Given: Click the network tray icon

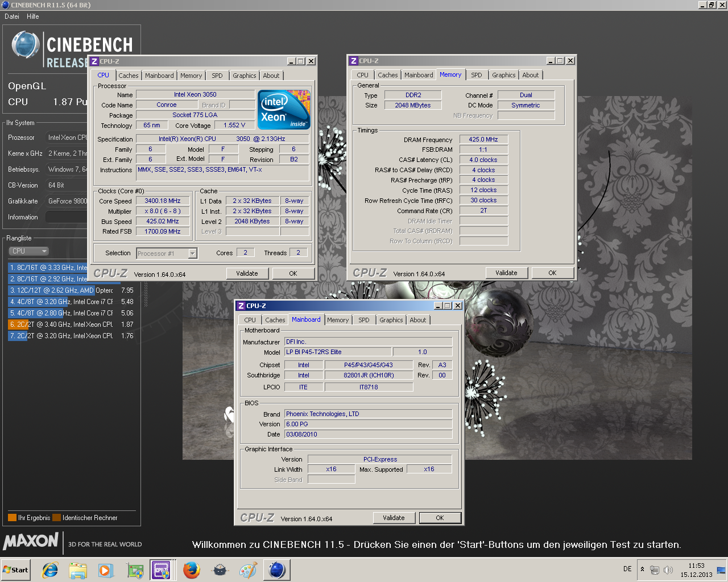Looking at the screenshot, I should [x=655, y=569].
